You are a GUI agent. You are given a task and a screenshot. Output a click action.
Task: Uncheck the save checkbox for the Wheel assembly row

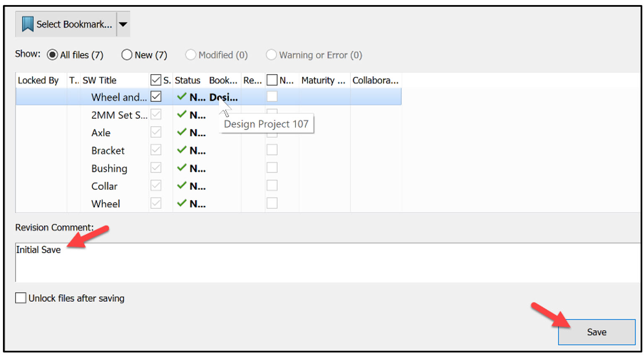point(156,96)
